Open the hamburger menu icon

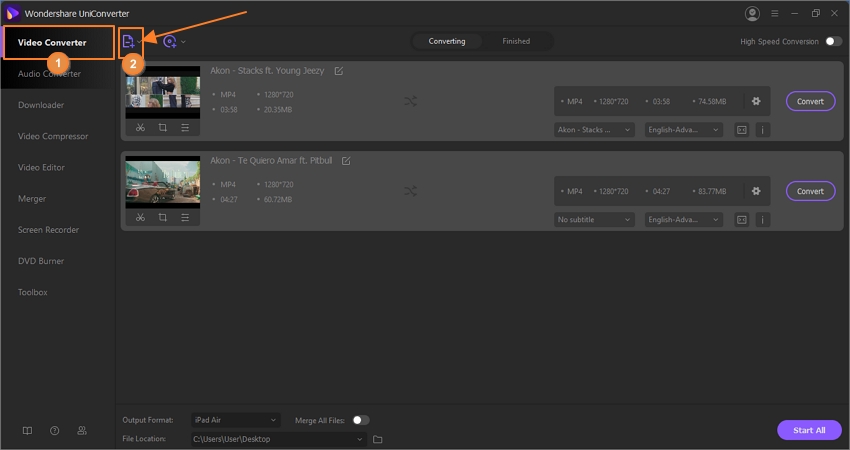775,14
